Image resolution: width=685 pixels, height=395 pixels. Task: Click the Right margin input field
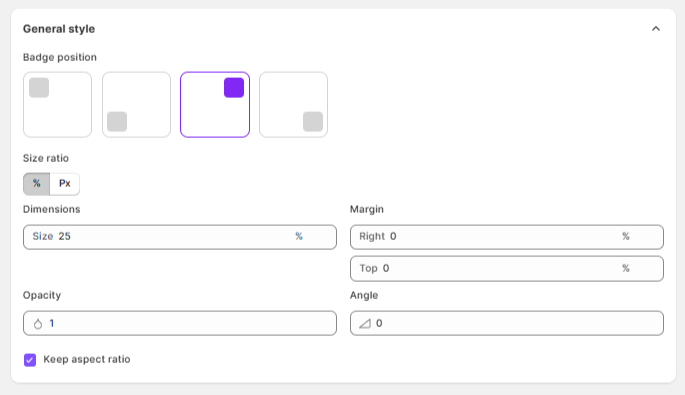pos(507,237)
